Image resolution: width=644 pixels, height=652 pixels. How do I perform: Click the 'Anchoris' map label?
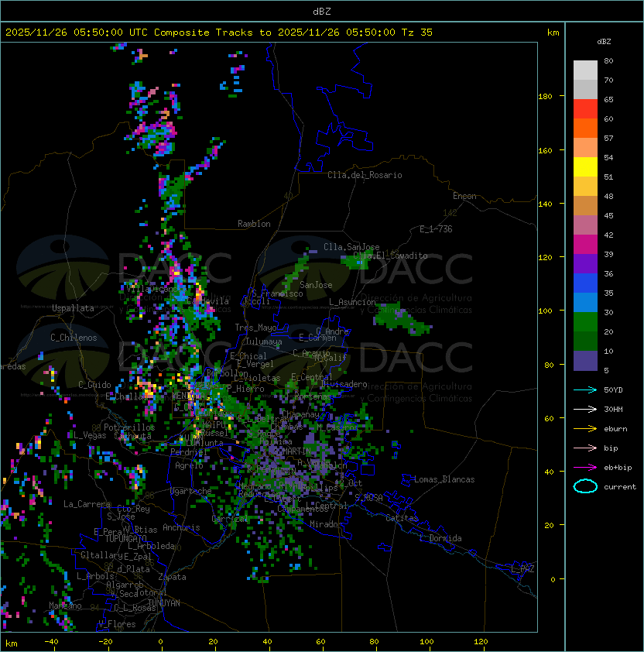pos(181,527)
